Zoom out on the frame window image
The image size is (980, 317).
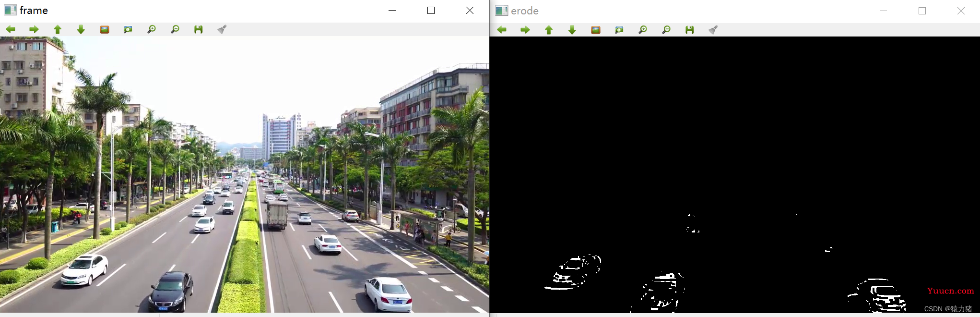coord(175,29)
